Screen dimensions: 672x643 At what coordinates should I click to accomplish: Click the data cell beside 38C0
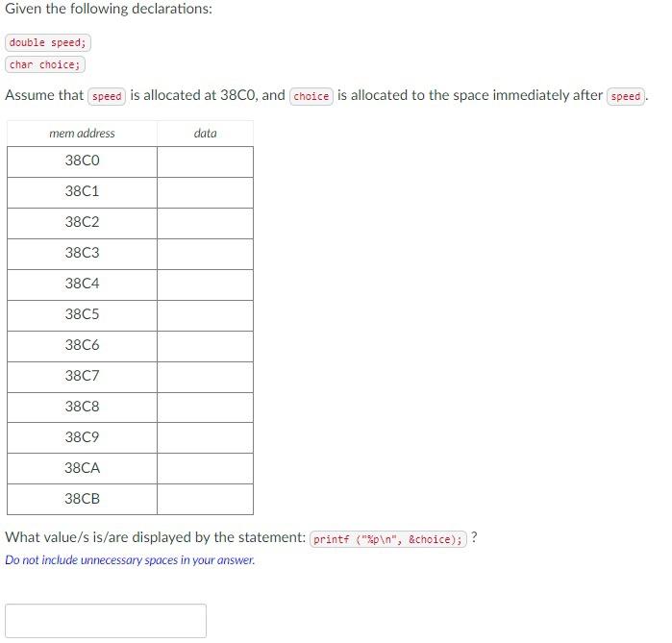[206, 161]
